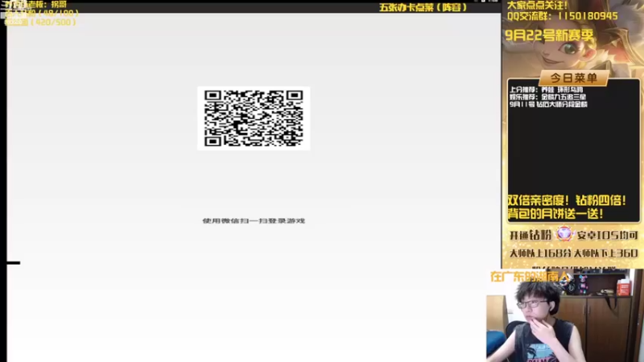The width and height of the screenshot is (644, 362).
Task: Click the streamer webcam thumbnail
Action: pos(565,315)
